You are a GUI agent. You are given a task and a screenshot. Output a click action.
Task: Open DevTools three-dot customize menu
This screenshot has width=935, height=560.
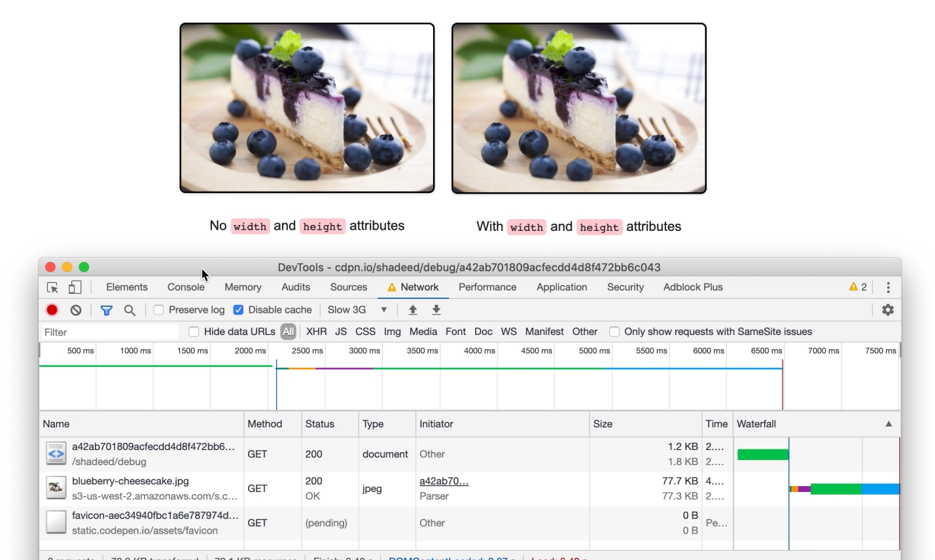tap(888, 287)
